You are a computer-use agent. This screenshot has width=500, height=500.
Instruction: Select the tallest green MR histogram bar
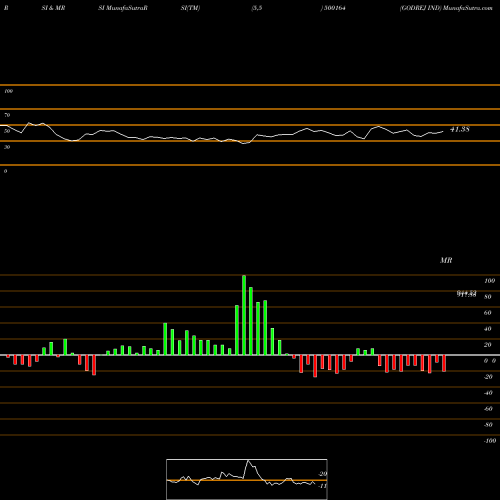tap(244, 315)
